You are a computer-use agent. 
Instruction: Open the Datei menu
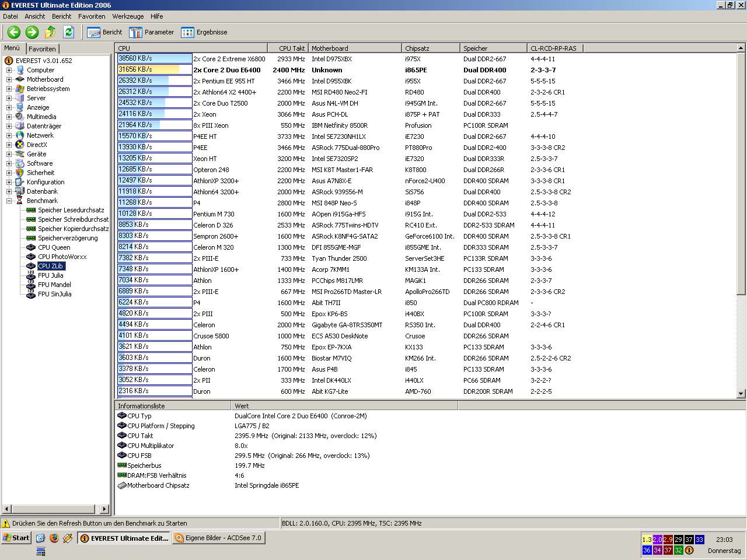(11, 16)
